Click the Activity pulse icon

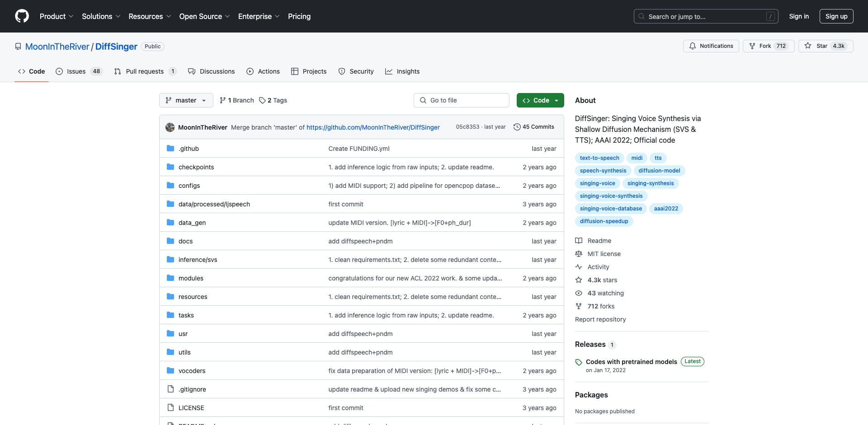(x=579, y=267)
